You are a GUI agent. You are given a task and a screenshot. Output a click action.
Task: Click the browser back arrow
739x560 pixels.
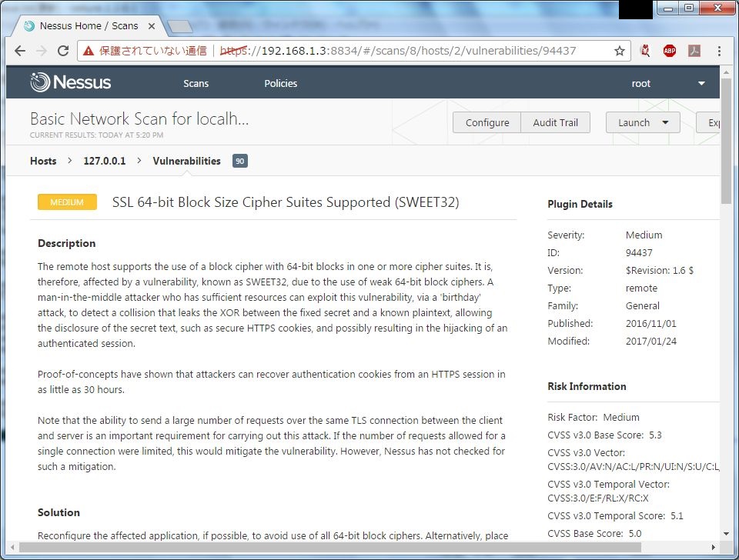click(20, 51)
